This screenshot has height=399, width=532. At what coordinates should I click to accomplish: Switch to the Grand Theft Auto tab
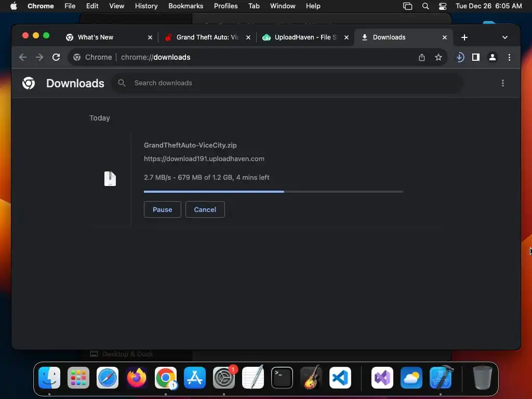[207, 37]
